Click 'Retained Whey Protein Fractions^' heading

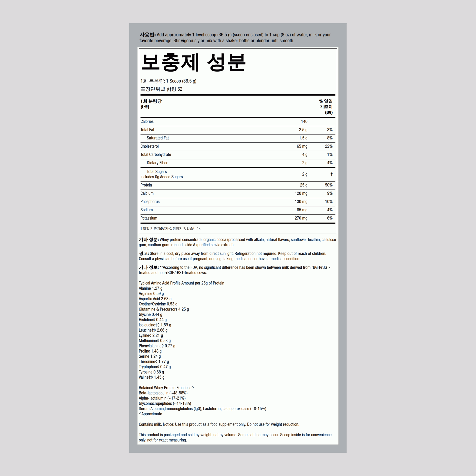click(x=166, y=388)
